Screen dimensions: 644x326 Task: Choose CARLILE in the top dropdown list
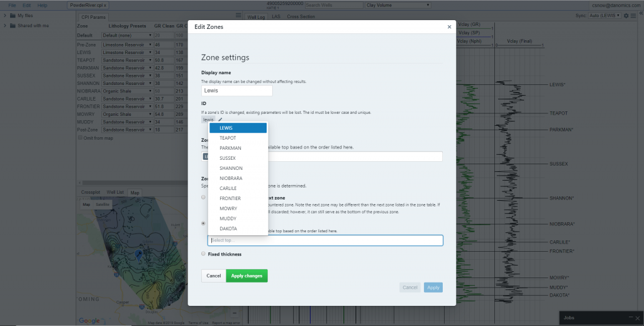pyautogui.click(x=238, y=188)
